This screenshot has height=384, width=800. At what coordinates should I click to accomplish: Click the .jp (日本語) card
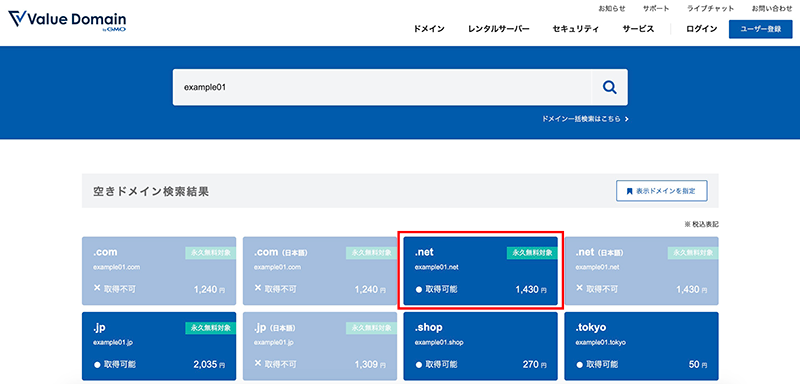320,346
